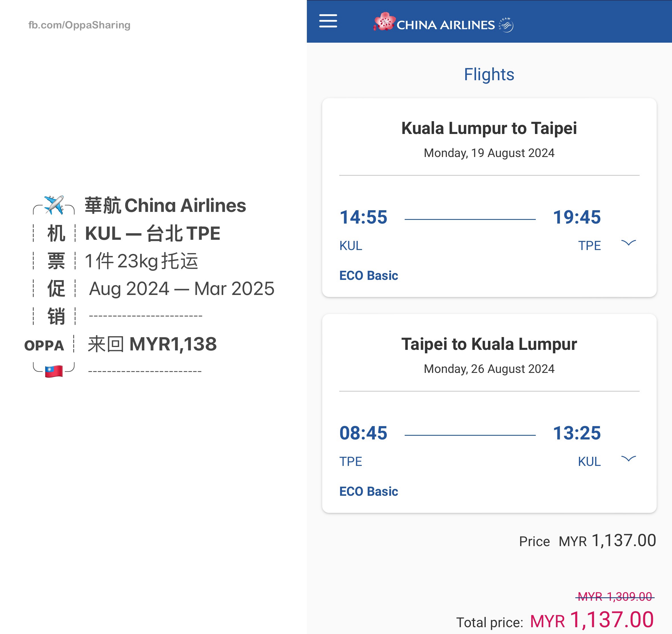Screen dimensions: 672x634
Task: Click arrival time 13:25
Action: tap(577, 433)
